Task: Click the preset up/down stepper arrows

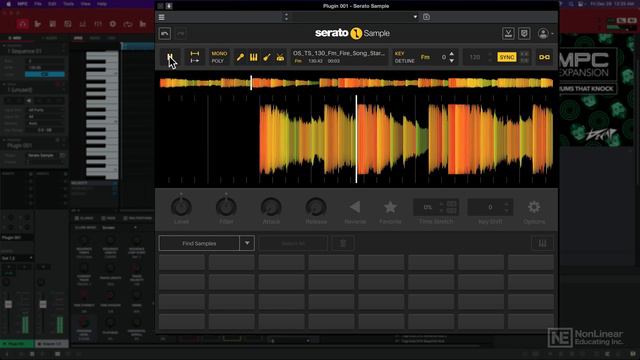Action: point(286,17)
